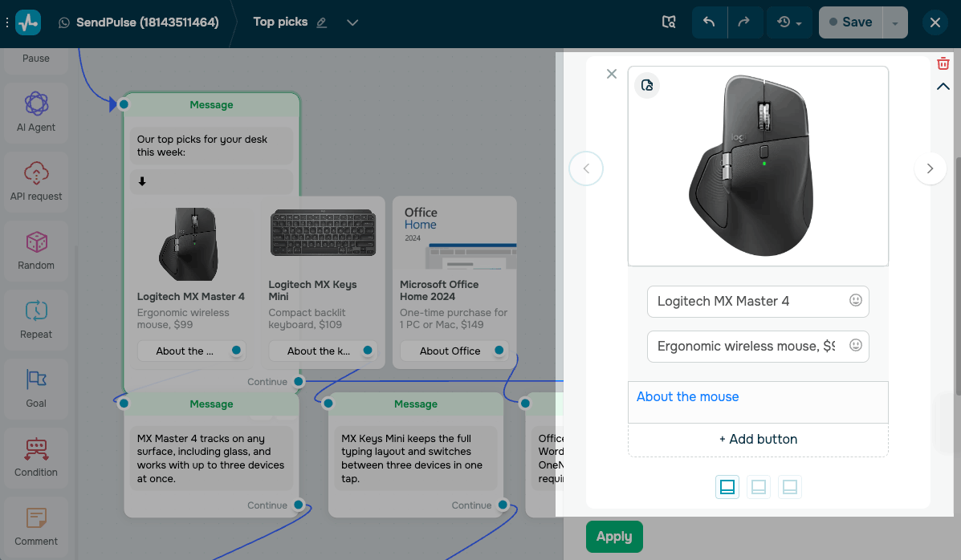Insert emoji into card description field
Image resolution: width=961 pixels, height=560 pixels.
pos(856,345)
